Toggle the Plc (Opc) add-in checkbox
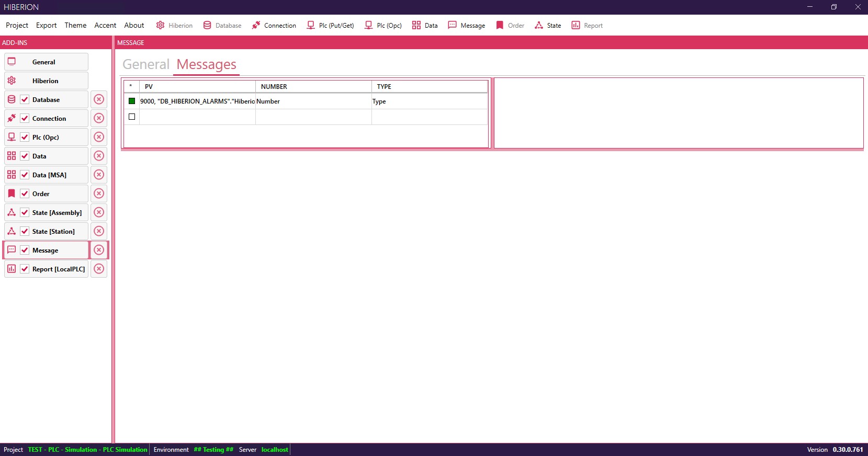 point(25,137)
